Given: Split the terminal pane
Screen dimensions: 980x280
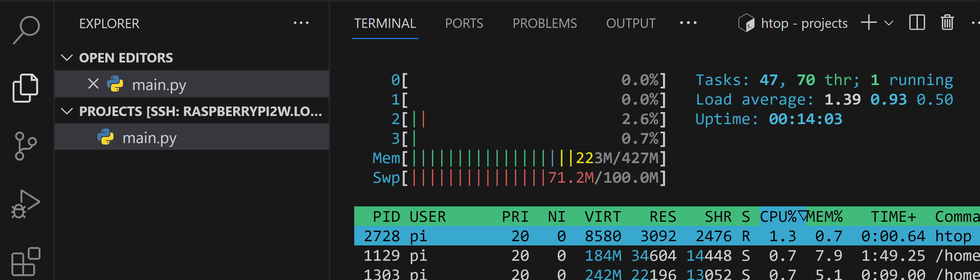Looking at the screenshot, I should 917,22.
